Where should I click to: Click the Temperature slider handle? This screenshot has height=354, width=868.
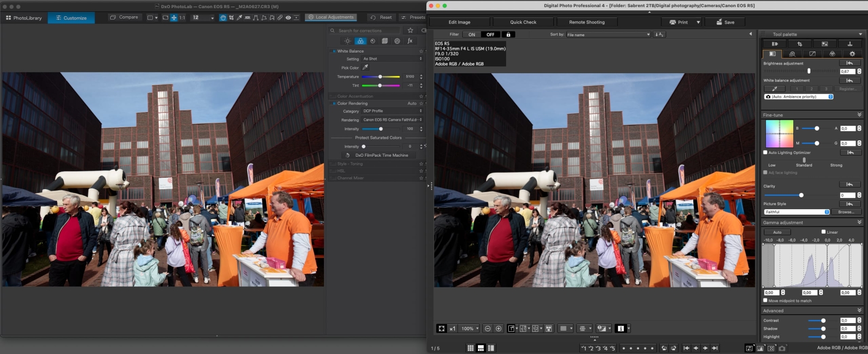click(x=380, y=76)
